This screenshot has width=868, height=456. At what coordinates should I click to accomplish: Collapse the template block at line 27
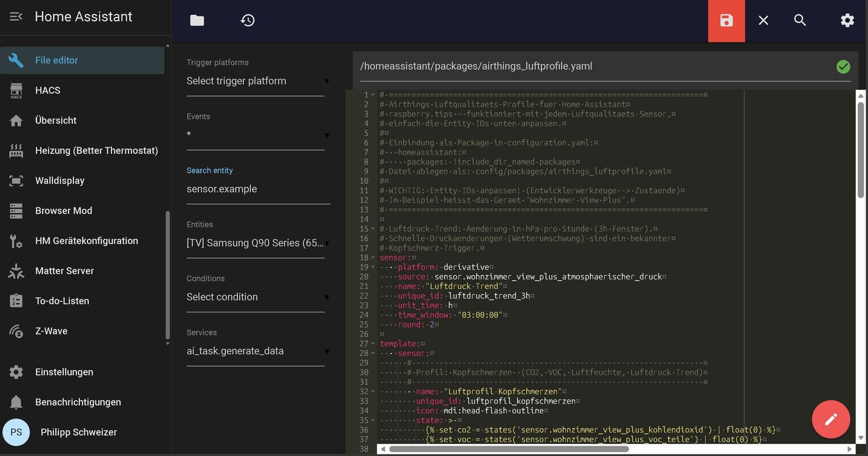(373, 344)
